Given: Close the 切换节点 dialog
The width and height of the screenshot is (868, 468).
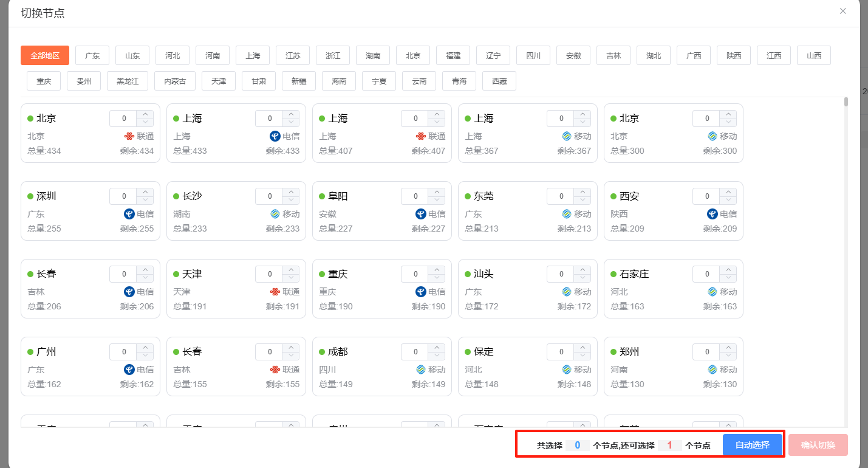Looking at the screenshot, I should click(x=842, y=11).
